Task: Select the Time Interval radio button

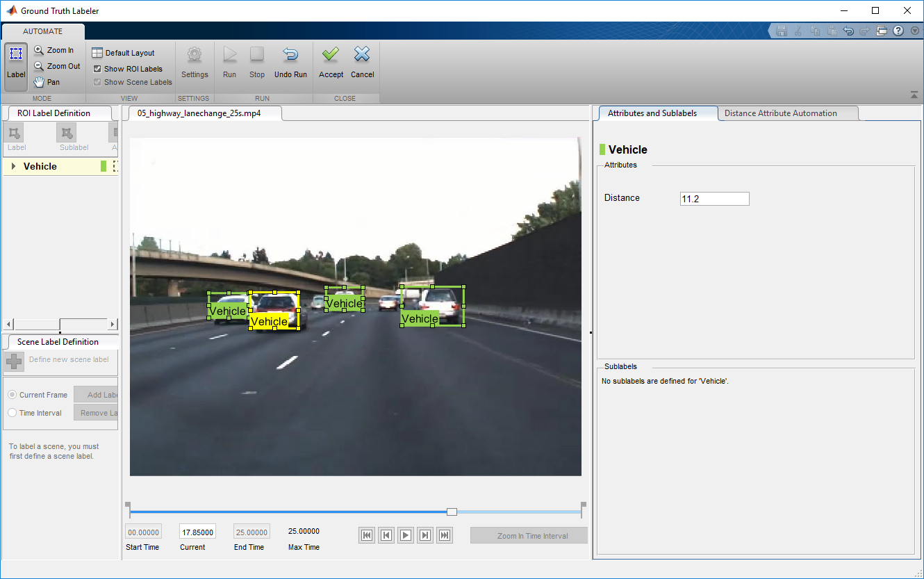Action: coord(12,413)
